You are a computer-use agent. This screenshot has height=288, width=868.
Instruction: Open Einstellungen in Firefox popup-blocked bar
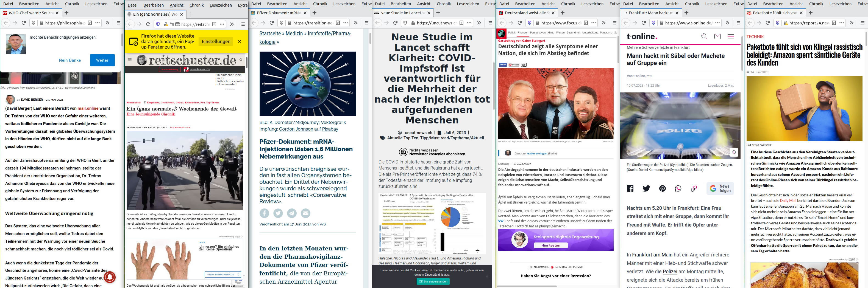coord(216,41)
